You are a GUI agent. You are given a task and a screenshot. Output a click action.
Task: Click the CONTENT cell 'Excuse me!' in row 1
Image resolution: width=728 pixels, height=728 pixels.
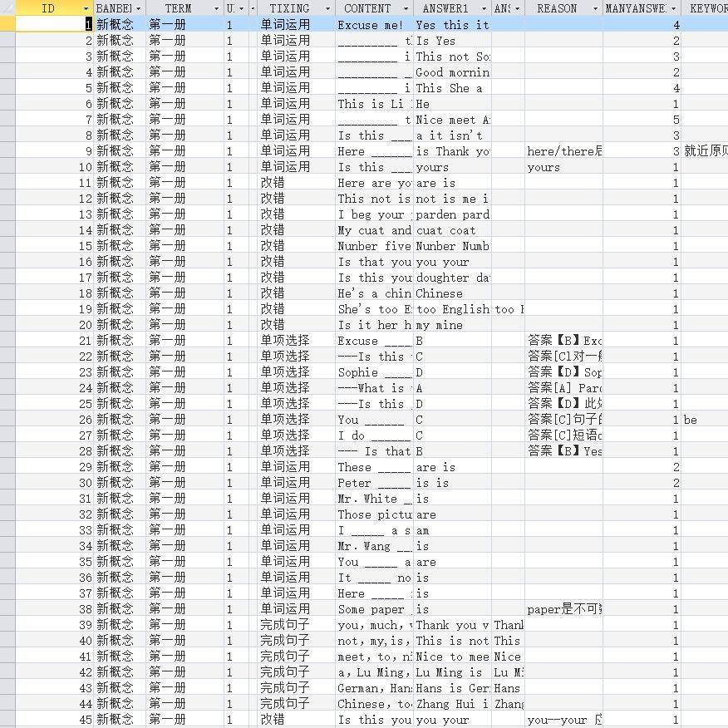click(374, 25)
